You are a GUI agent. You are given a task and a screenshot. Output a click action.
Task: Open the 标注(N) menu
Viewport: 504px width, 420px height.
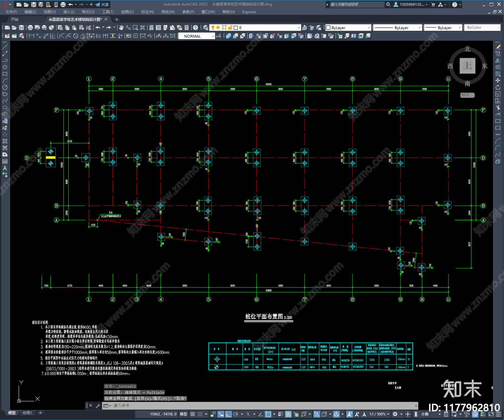point(147,12)
